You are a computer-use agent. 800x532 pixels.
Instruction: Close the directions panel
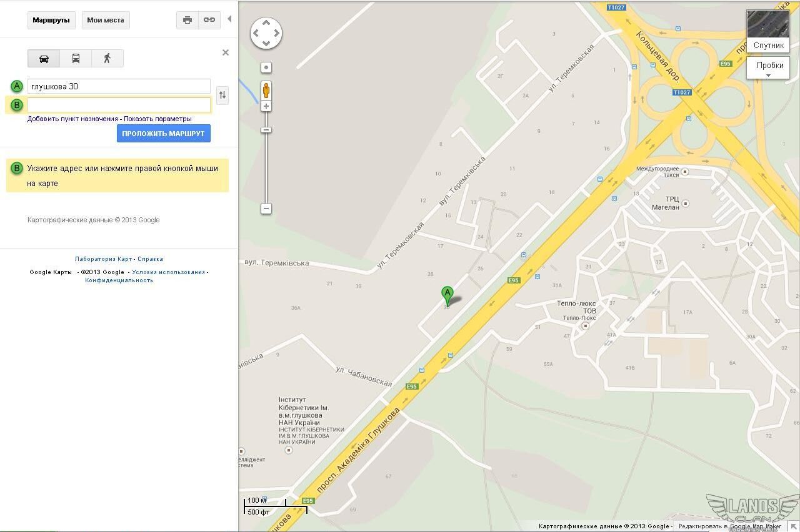pos(226,52)
